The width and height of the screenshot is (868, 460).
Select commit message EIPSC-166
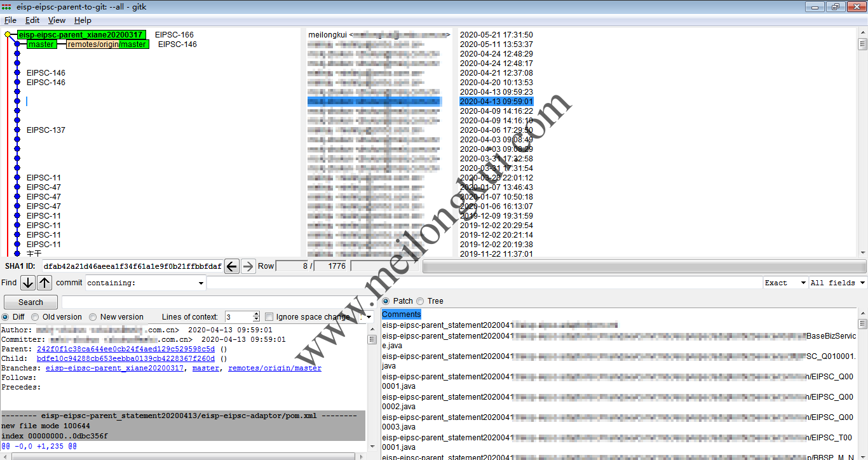pos(174,35)
